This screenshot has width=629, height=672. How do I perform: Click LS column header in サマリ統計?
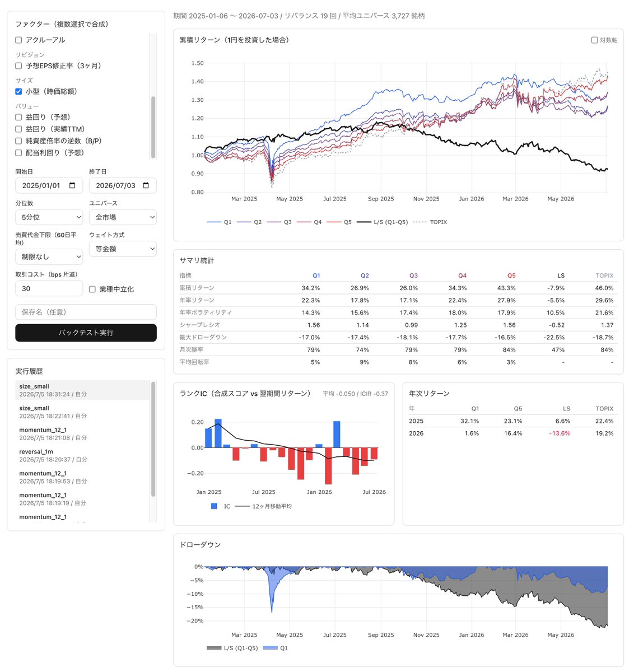click(561, 276)
